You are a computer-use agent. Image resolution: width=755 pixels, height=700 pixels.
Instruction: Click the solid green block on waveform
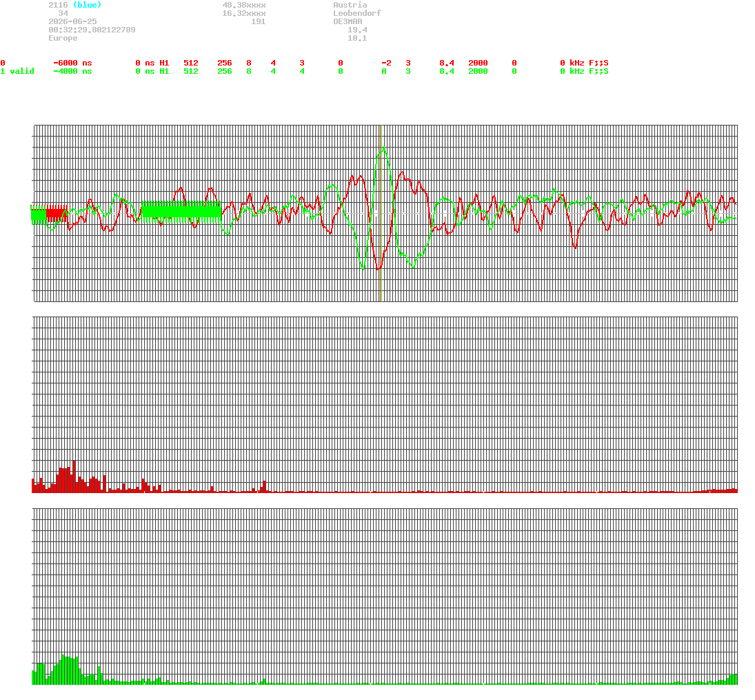181,211
